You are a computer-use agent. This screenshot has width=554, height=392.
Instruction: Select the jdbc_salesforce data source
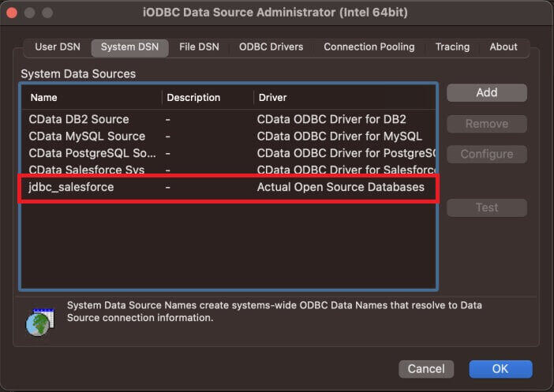(x=228, y=187)
